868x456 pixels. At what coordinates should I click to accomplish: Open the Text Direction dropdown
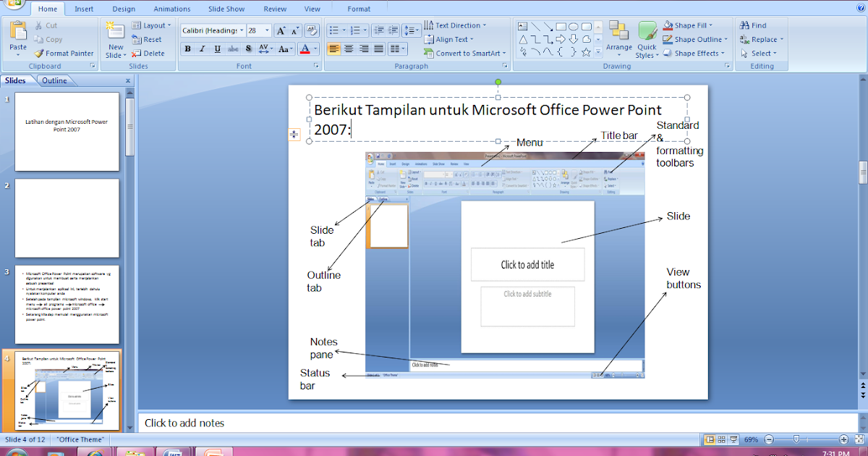pos(455,25)
